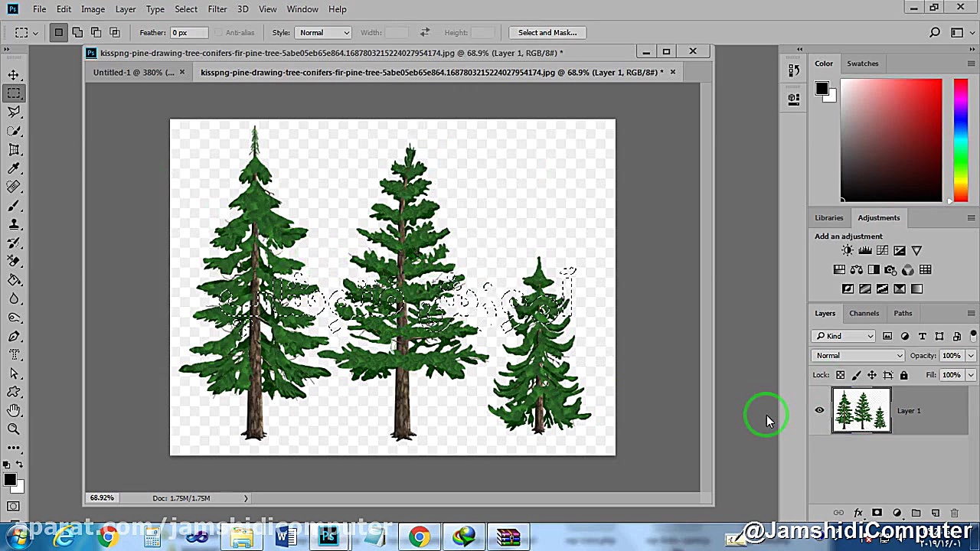
Task: Choose the Zoom tool in toolbar
Action: (14, 430)
